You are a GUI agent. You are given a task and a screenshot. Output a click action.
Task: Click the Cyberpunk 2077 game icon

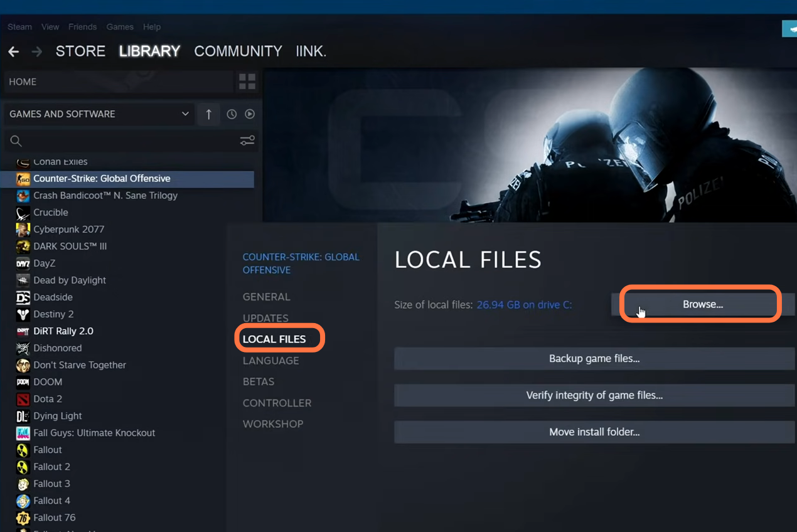pos(23,230)
